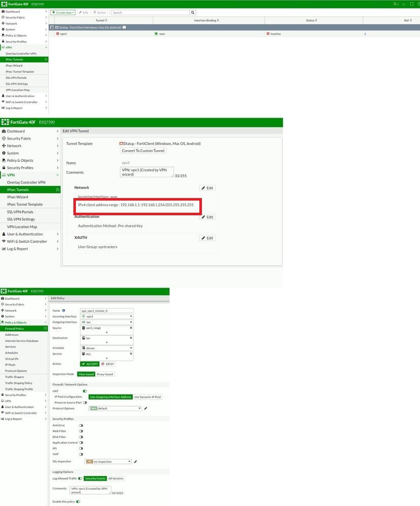The width and height of the screenshot is (420, 506).
Task: Click the Security Profiles lock icon in the Edit VPN Tunnel sidebar
Action: click(x=4, y=168)
